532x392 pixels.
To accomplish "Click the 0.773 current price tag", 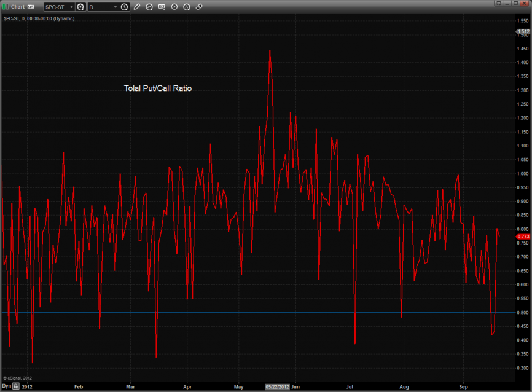I will coord(523,237).
